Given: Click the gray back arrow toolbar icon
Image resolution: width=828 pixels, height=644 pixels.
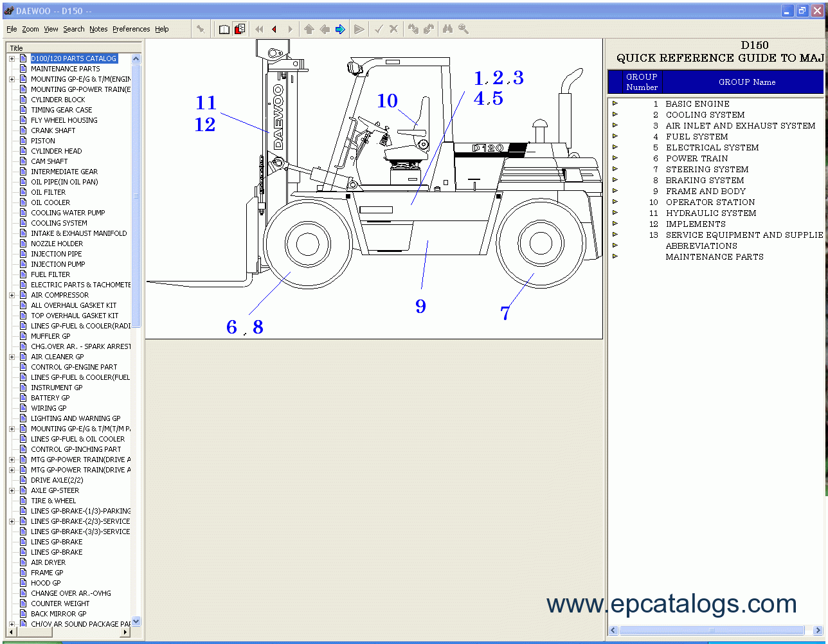Looking at the screenshot, I should (x=325, y=29).
